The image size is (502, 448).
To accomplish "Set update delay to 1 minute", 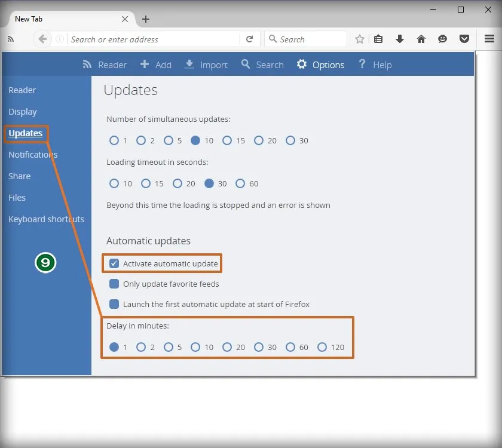I will (x=114, y=347).
